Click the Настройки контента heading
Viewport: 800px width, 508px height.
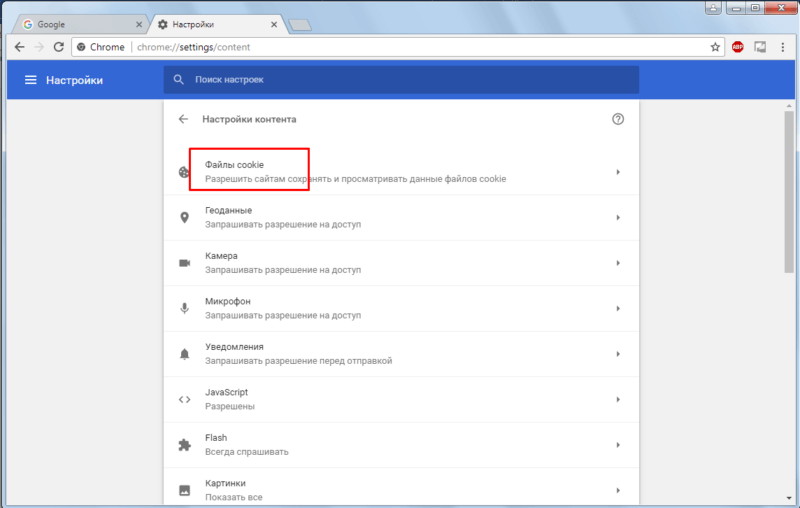tap(249, 119)
